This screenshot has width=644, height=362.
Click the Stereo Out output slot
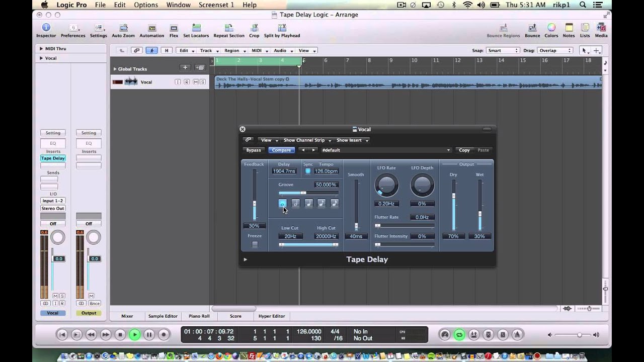coord(53,208)
